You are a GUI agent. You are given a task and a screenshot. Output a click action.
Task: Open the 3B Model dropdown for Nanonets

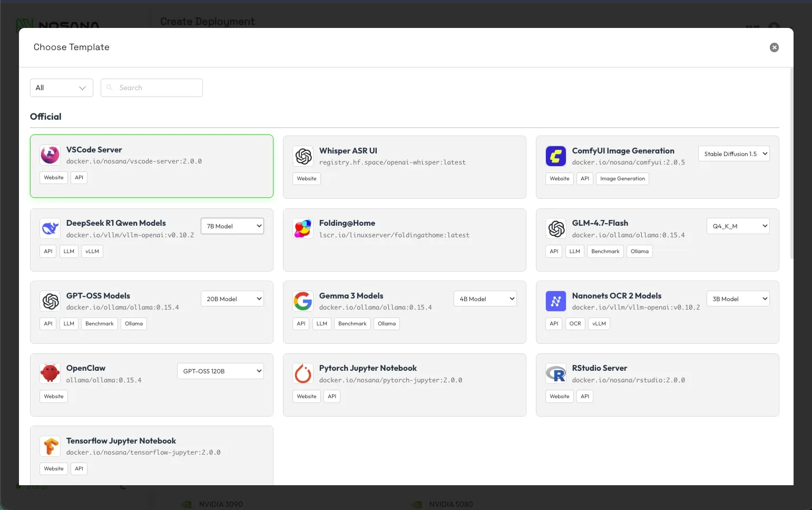(738, 299)
